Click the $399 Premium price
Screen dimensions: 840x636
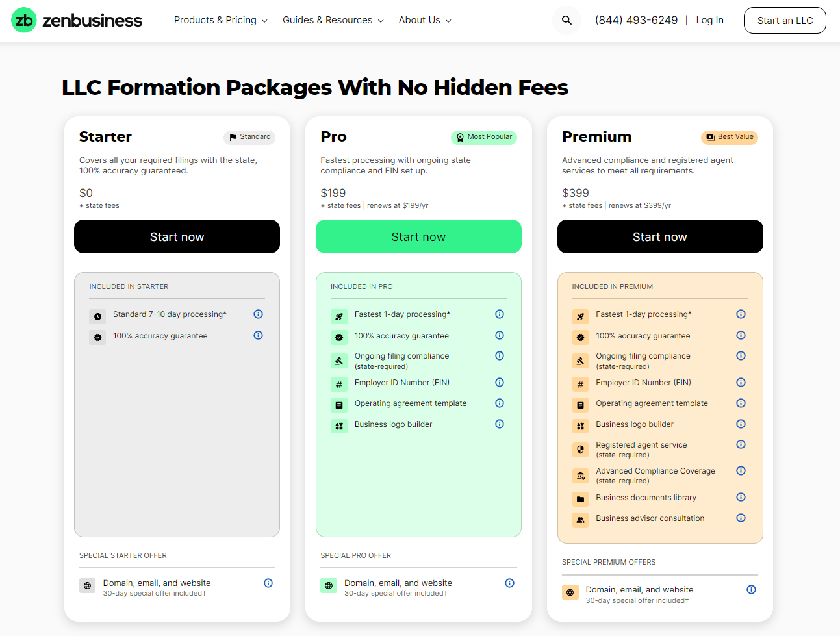click(x=576, y=193)
